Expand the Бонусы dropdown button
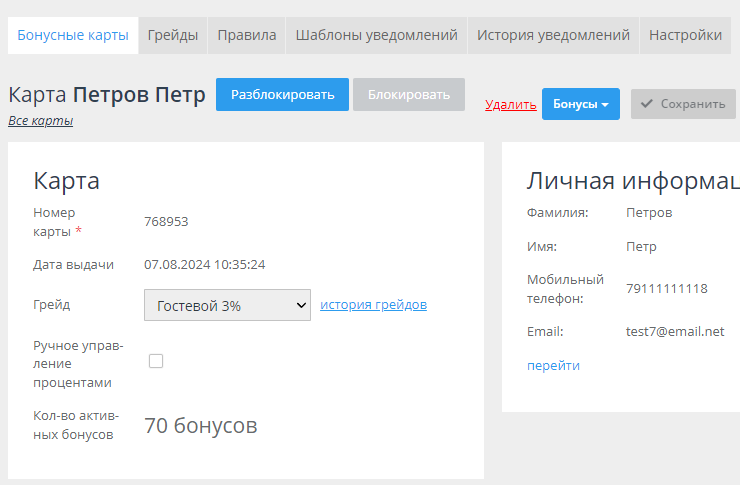 click(x=580, y=104)
